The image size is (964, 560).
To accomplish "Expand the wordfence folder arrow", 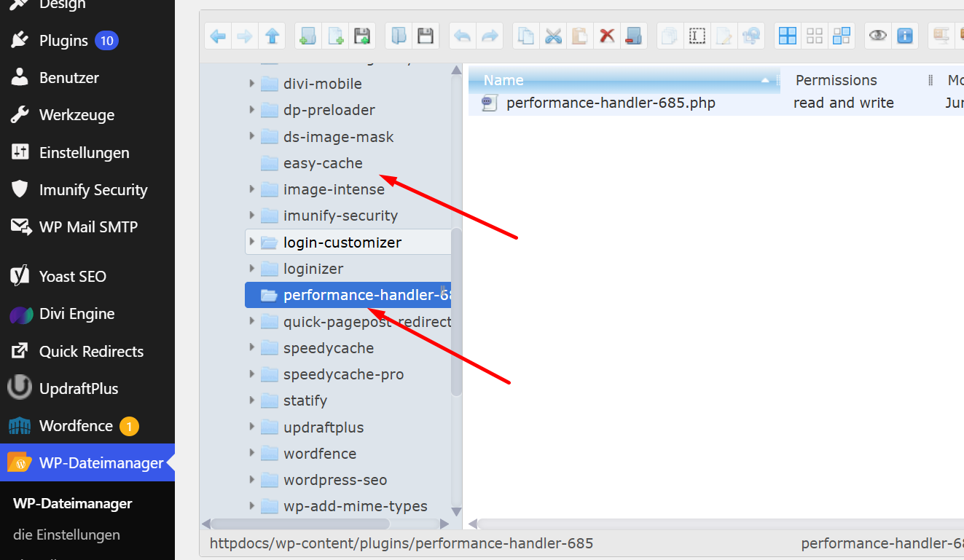I will pos(252,454).
